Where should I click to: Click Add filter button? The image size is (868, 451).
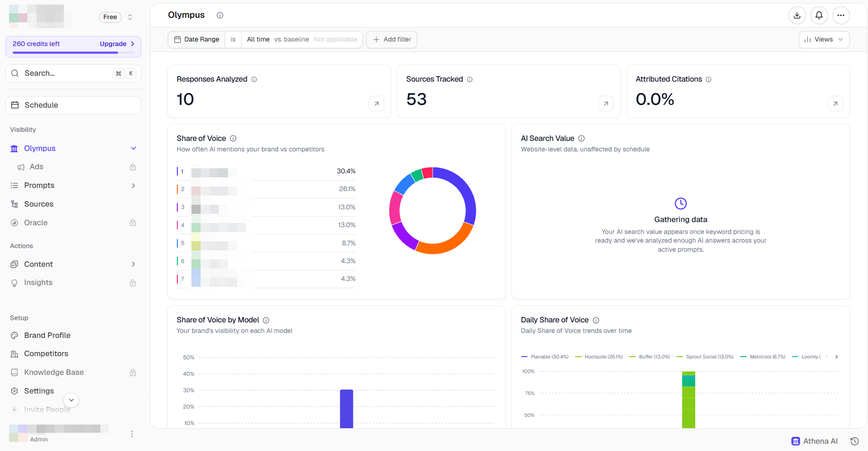(392, 40)
